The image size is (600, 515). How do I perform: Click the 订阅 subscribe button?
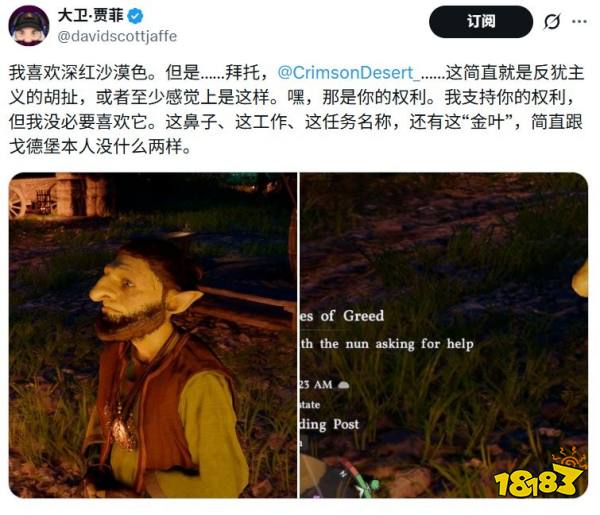tap(481, 21)
